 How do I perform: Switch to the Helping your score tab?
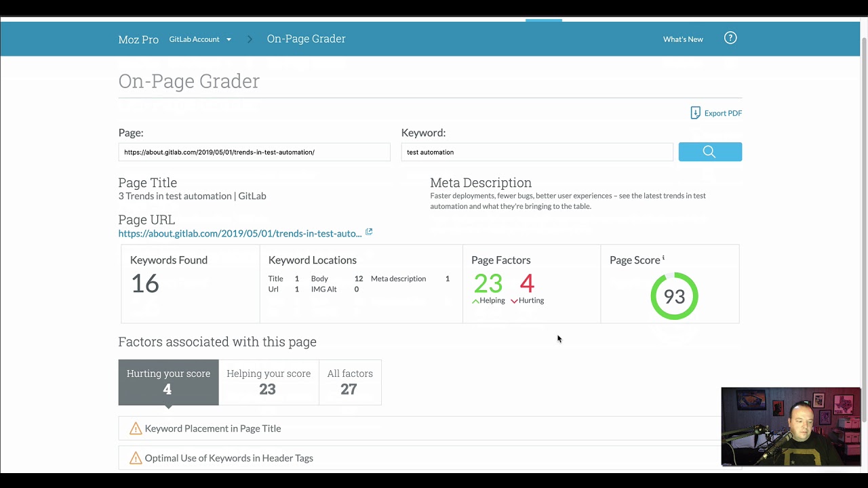point(269,382)
